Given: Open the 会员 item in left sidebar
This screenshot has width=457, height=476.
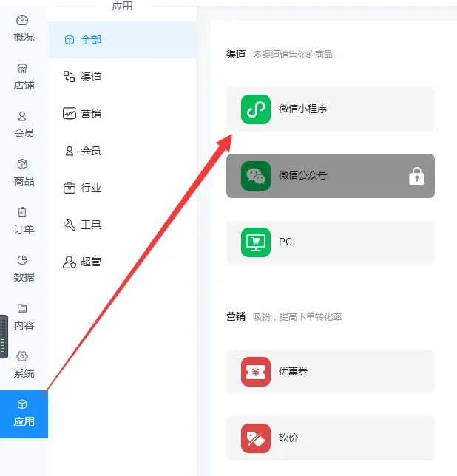Looking at the screenshot, I should point(24,124).
